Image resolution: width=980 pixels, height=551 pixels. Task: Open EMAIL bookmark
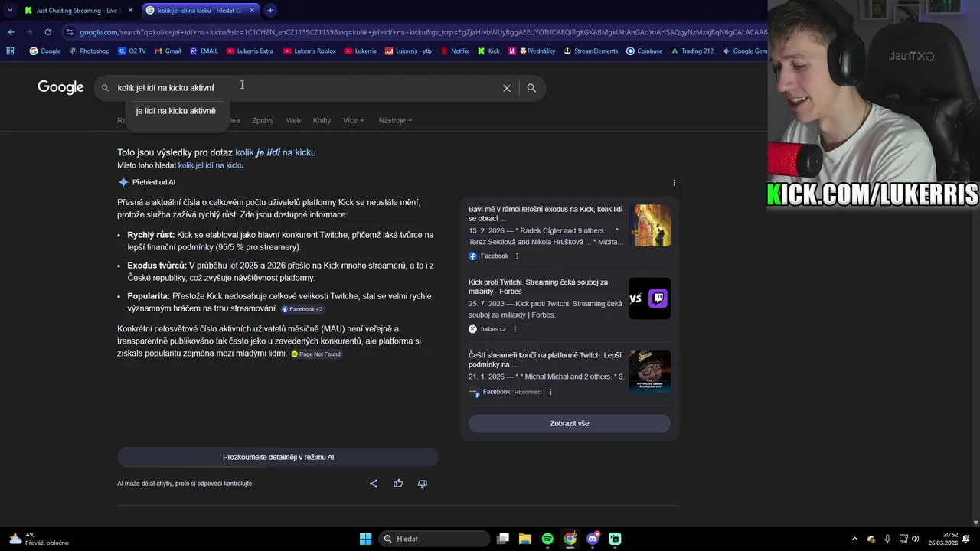[204, 51]
